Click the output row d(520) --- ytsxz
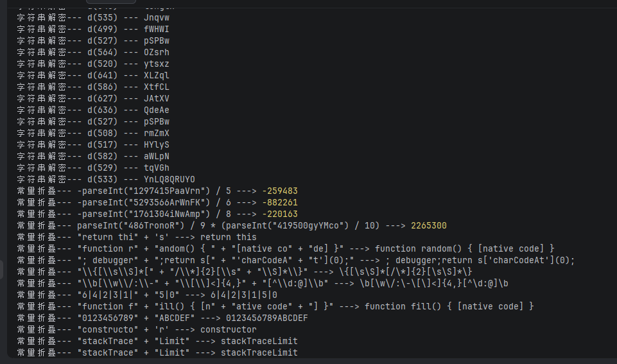Viewport: 617px width, 364px height. [x=93, y=64]
